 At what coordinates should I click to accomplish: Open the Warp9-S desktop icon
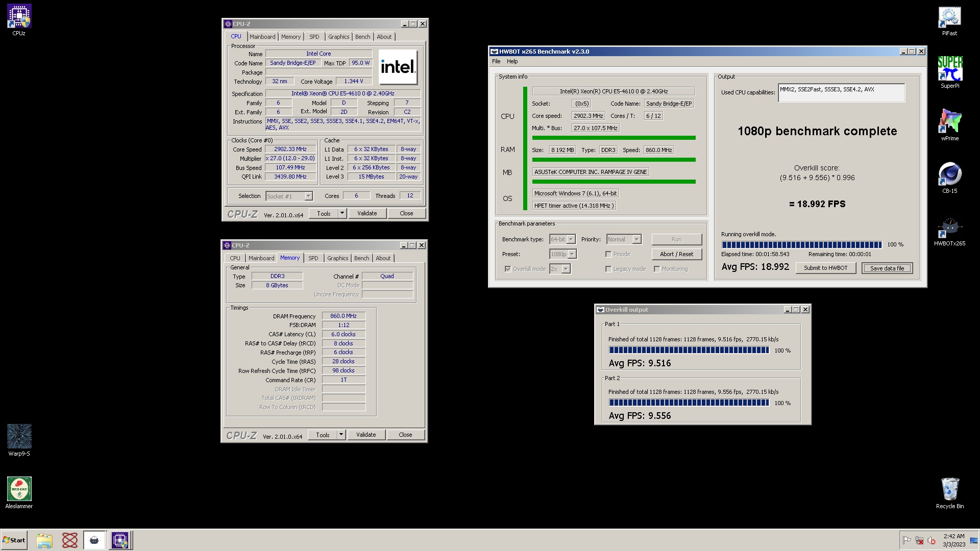tap(19, 440)
